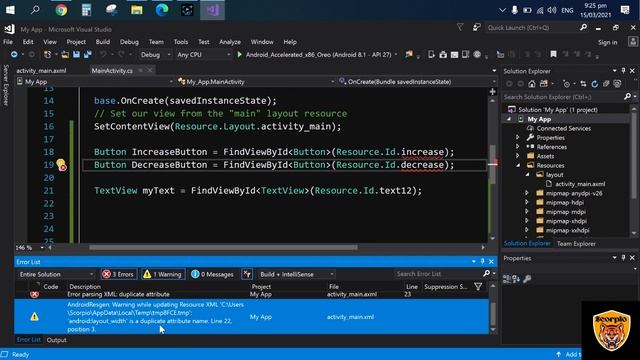Click the Solution Explorer Collapse All icon
The image size is (640, 360).
(x=606, y=84)
